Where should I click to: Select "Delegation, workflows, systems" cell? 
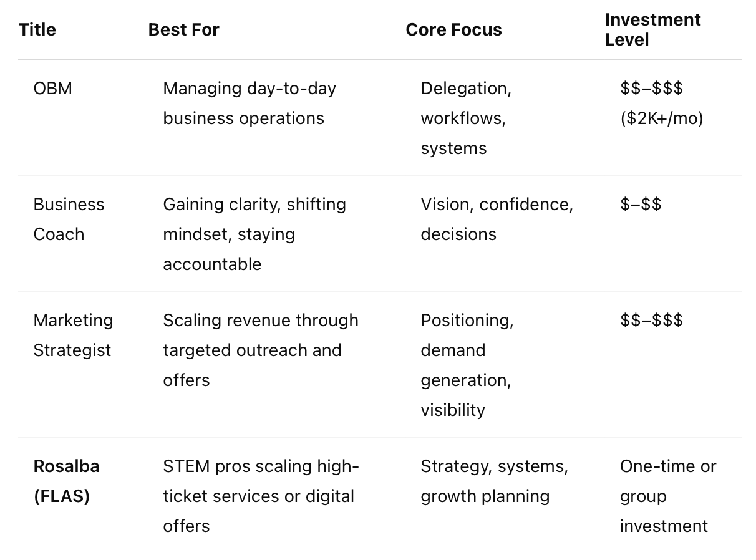(465, 118)
